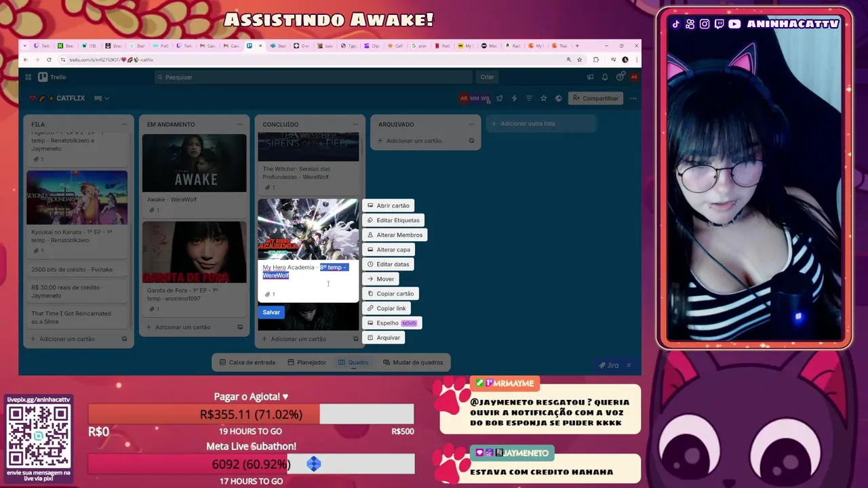
Task: Open Trello notifications bell icon
Action: point(605,77)
